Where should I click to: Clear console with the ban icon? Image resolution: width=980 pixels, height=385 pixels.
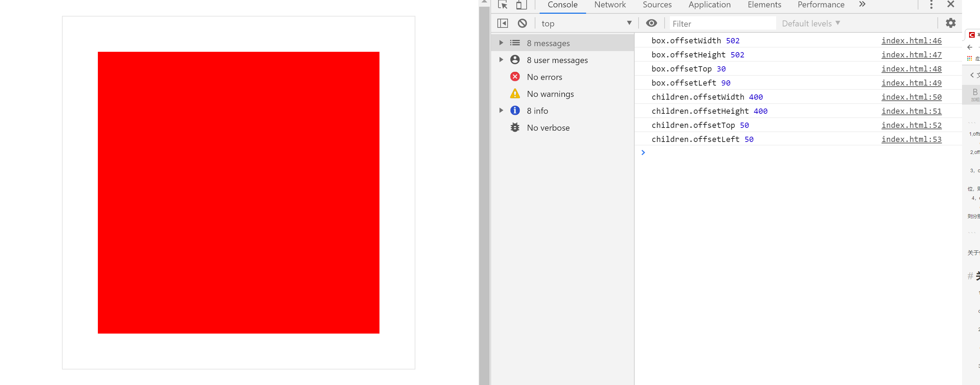pyautogui.click(x=522, y=23)
